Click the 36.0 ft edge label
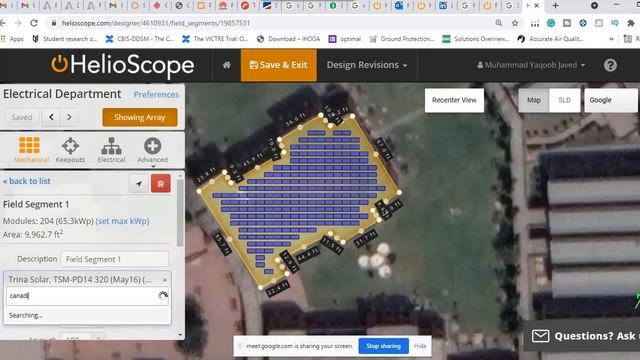 click(x=296, y=120)
